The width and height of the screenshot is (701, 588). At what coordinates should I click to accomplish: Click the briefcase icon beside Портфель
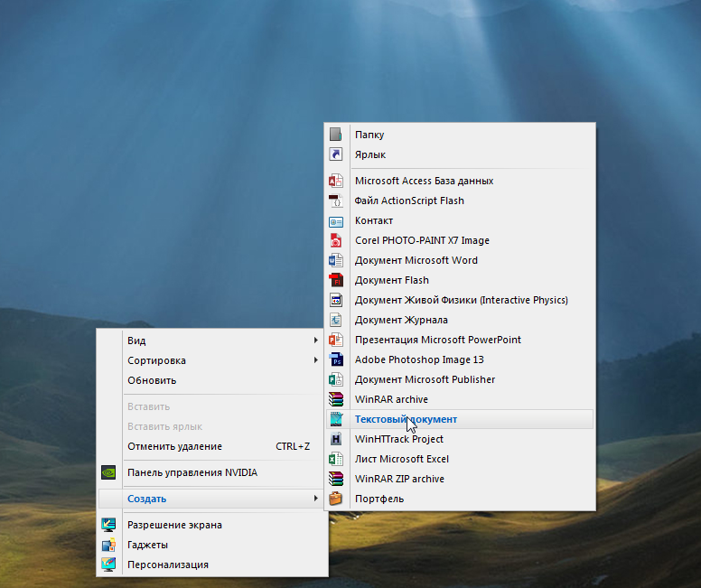336,498
